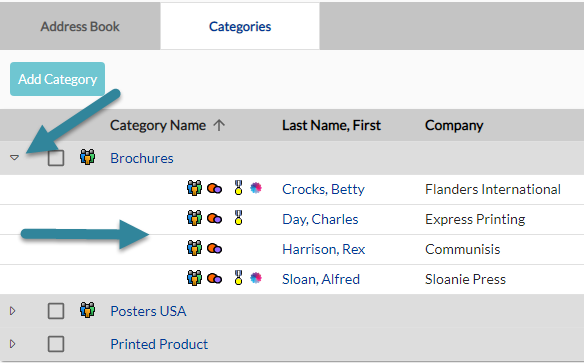Image resolution: width=584 pixels, height=363 pixels.
Task: Expand the Posters USA category
Action: [x=13, y=311]
